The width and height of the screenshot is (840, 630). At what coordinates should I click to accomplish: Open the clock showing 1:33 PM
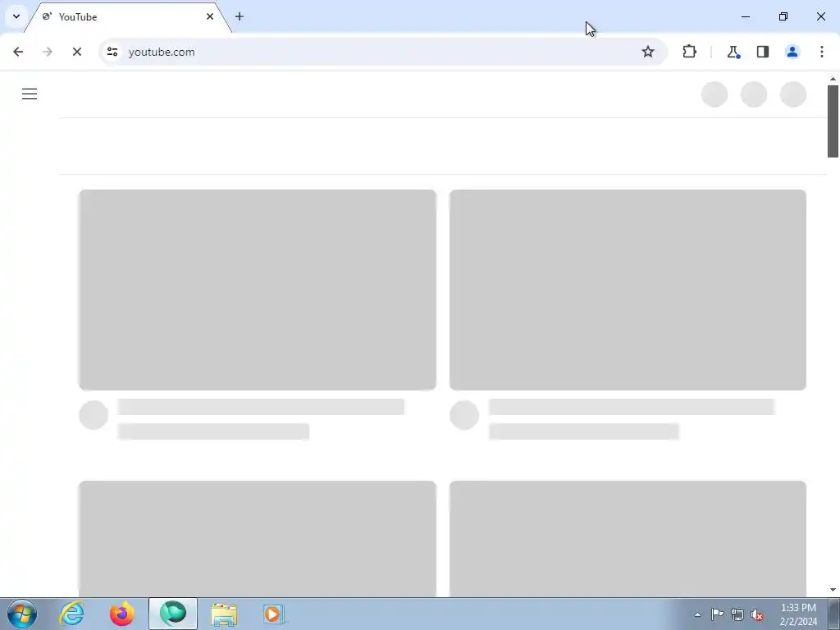(798, 614)
